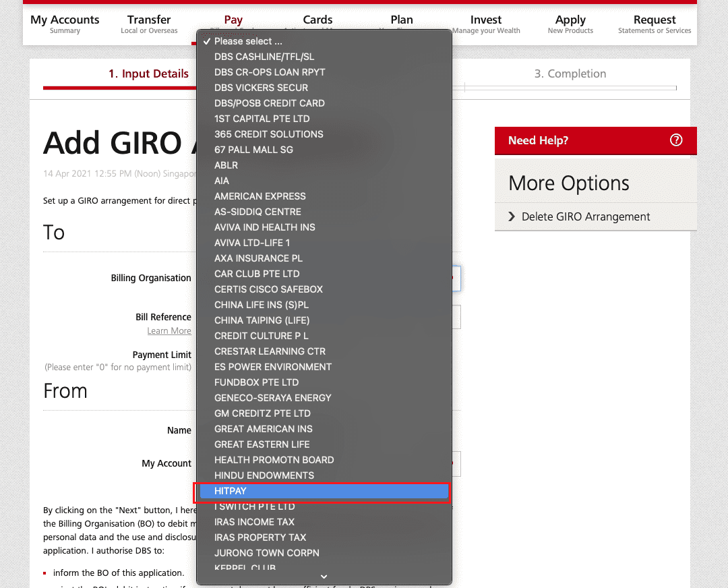Select DBS CASHLINE/TFL/SL option

click(x=324, y=57)
